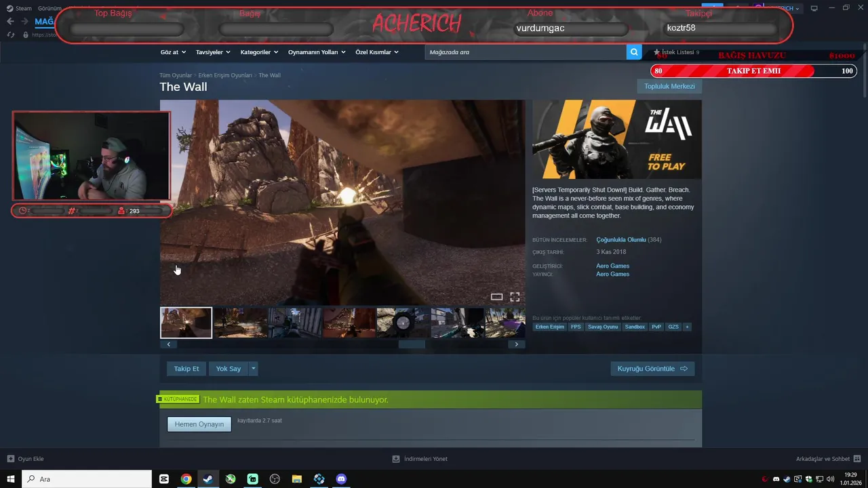Open the İstek Listesi wishlist

click(679, 52)
